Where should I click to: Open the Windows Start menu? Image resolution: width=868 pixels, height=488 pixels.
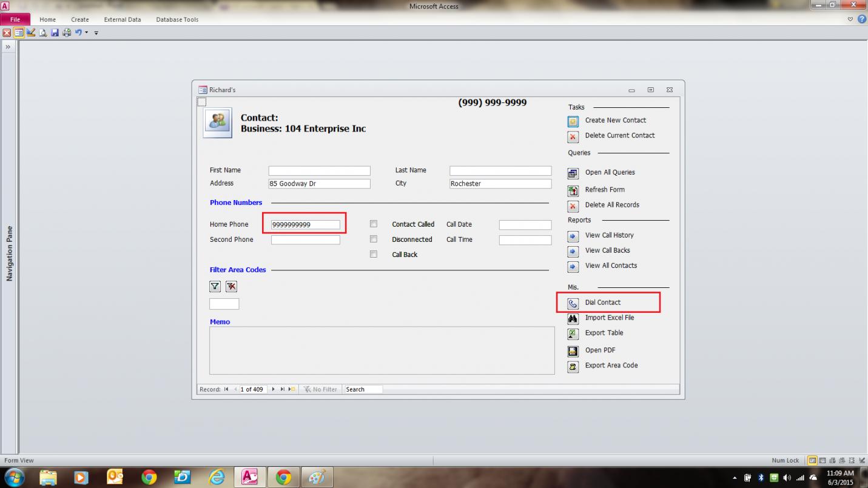(15, 477)
